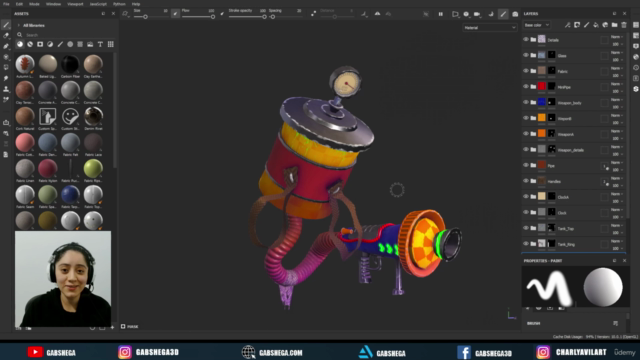Image resolution: width=640 pixels, height=360 pixels.
Task: Add a paint layer in Layers toolbar
Action: (x=587, y=25)
